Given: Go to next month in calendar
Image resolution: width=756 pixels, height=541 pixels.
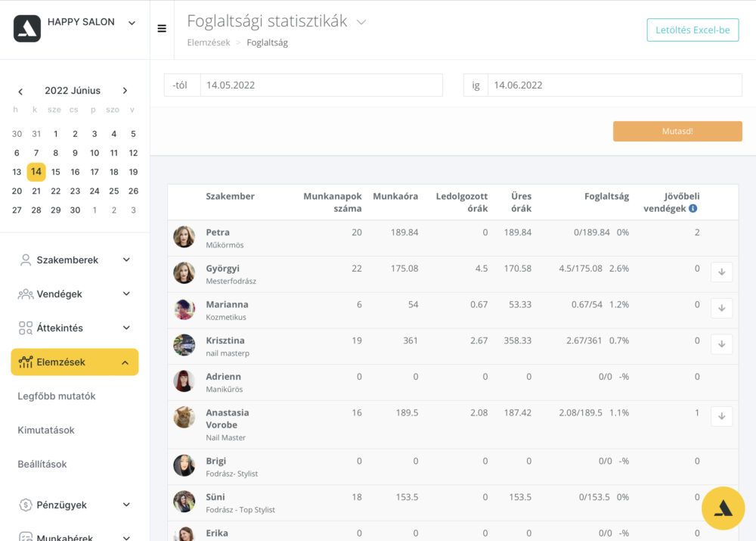Looking at the screenshot, I should [125, 91].
